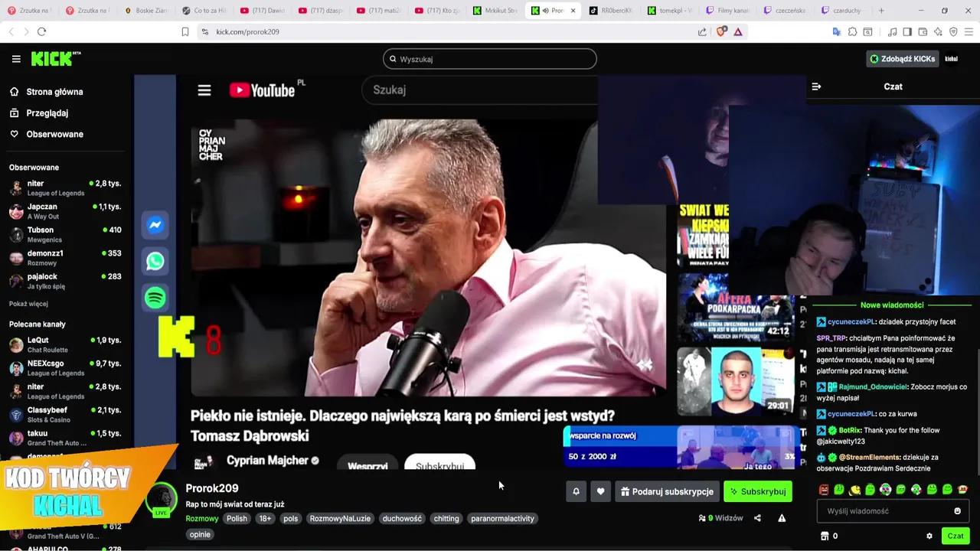Open the Kick hamburger sidebar menu
This screenshot has width=980, height=551.
(x=16, y=59)
